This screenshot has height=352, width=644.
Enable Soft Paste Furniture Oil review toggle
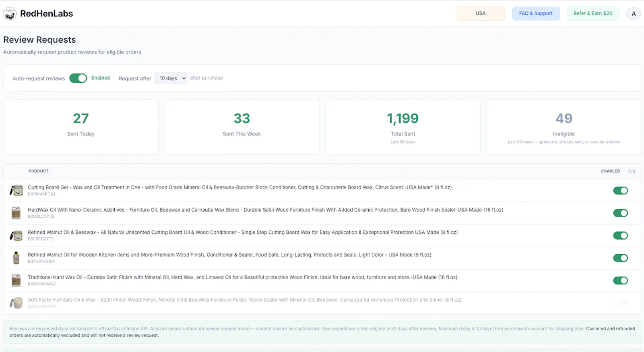[x=620, y=303]
